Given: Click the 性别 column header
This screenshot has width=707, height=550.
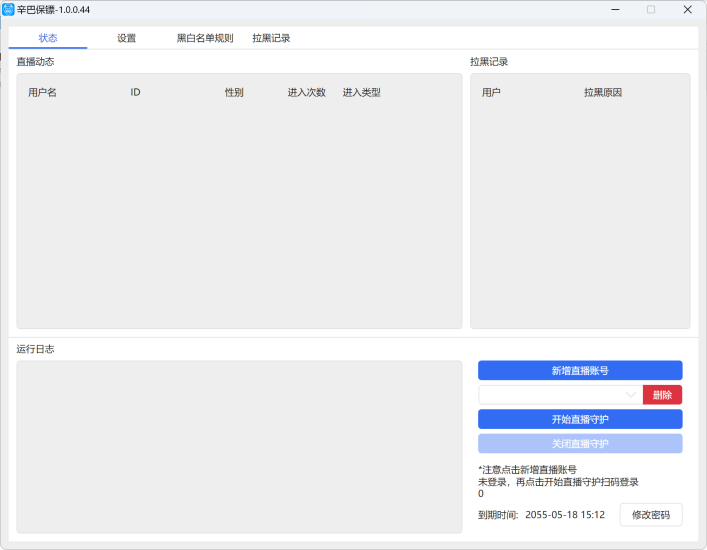Looking at the screenshot, I should click(x=234, y=92).
